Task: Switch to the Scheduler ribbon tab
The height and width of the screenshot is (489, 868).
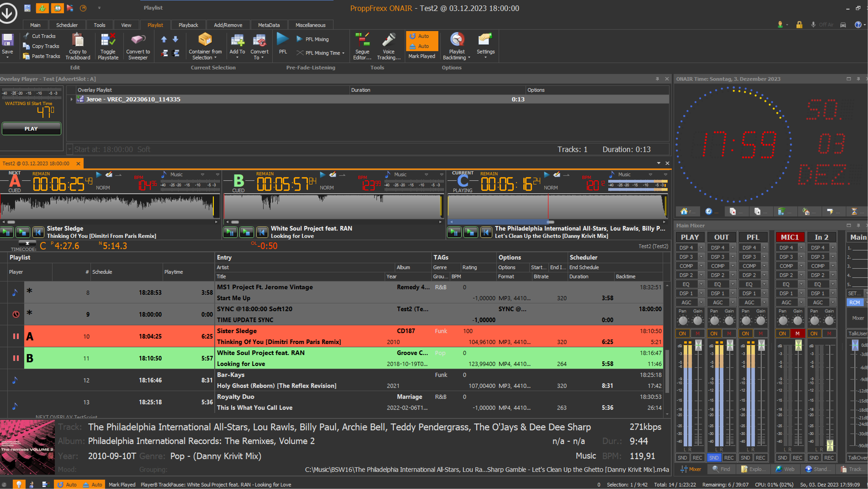Action: pos(67,25)
